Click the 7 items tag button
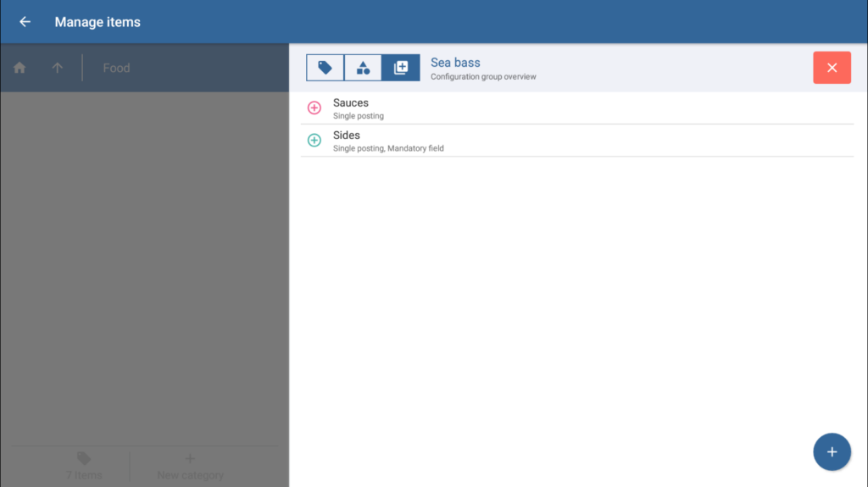Image resolution: width=868 pixels, height=487 pixels. click(x=84, y=466)
